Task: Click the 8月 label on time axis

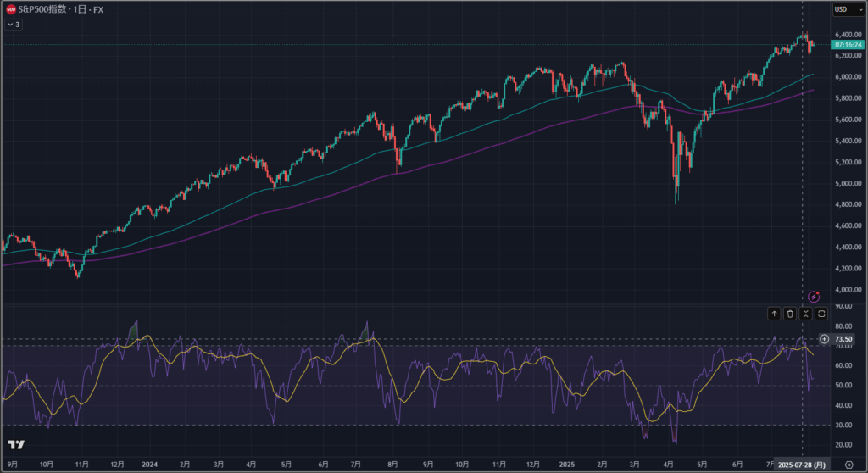Action: click(392, 465)
